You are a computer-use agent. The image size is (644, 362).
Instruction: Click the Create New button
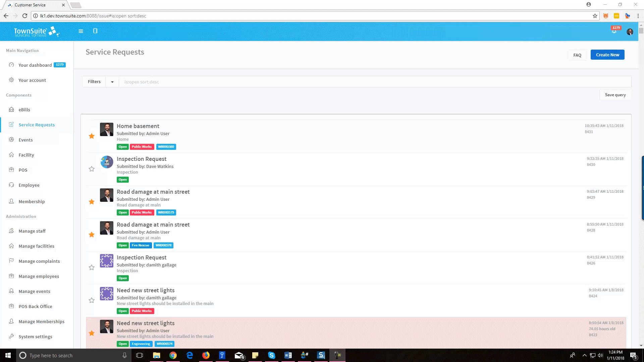click(x=607, y=55)
